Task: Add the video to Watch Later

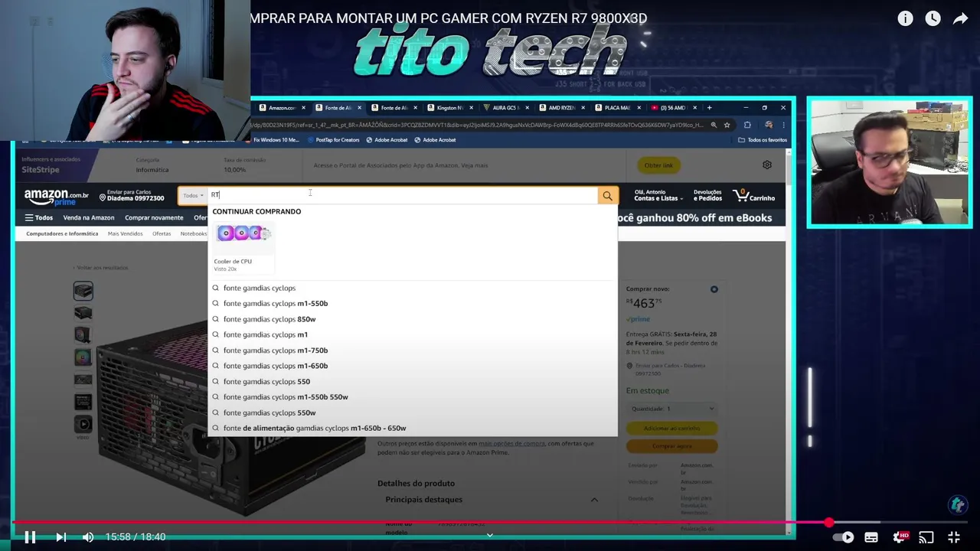Action: tap(933, 18)
